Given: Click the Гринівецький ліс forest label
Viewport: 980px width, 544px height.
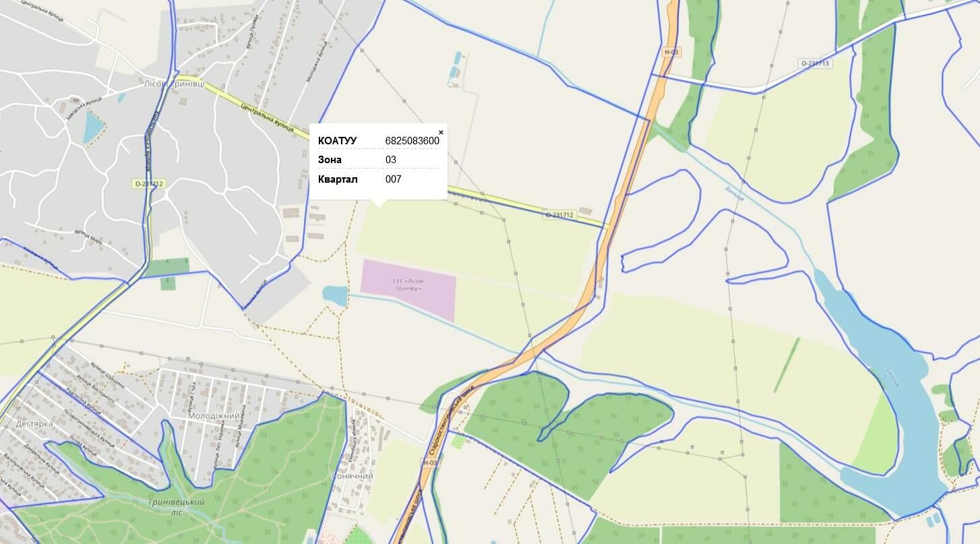Looking at the screenshot, I should 176,507.
